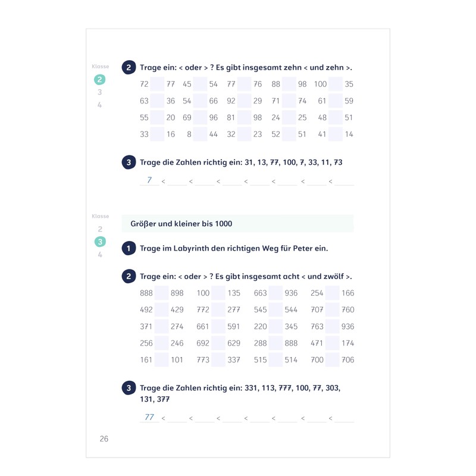Select grade 2 in the lower Klasse list
The height and width of the screenshot is (476, 476).
[100, 229]
